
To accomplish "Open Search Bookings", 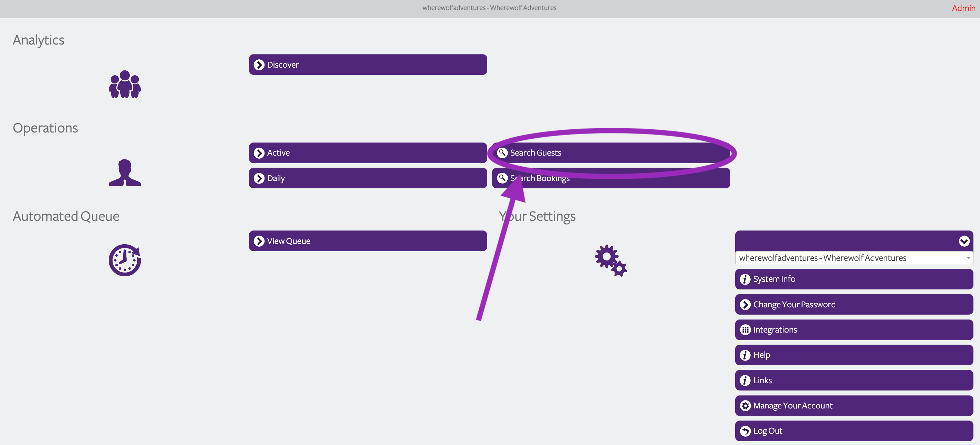I will pos(611,178).
